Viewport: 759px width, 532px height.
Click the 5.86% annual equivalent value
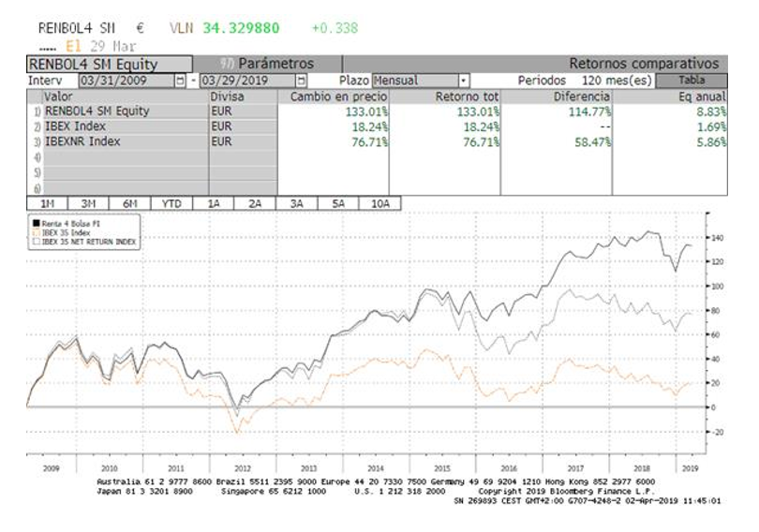coord(711,142)
